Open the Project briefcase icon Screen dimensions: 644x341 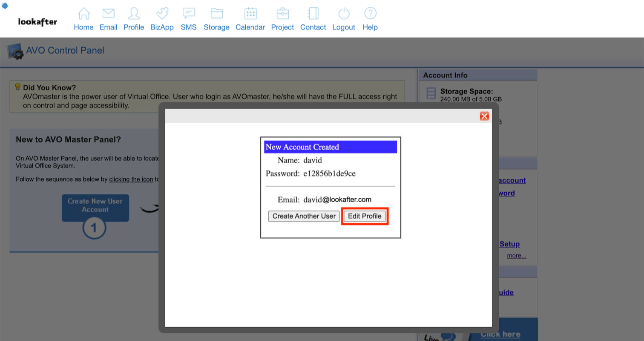click(282, 14)
